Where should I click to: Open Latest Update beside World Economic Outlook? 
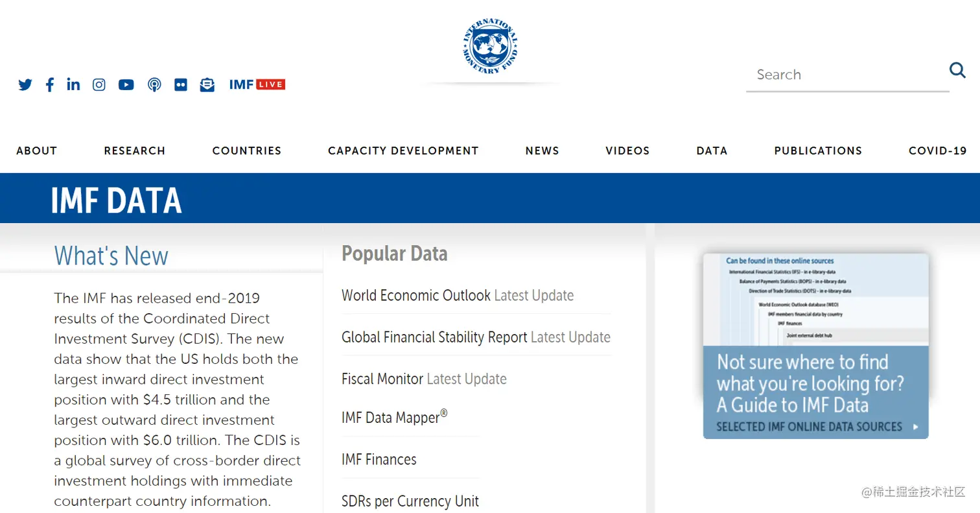pos(534,296)
